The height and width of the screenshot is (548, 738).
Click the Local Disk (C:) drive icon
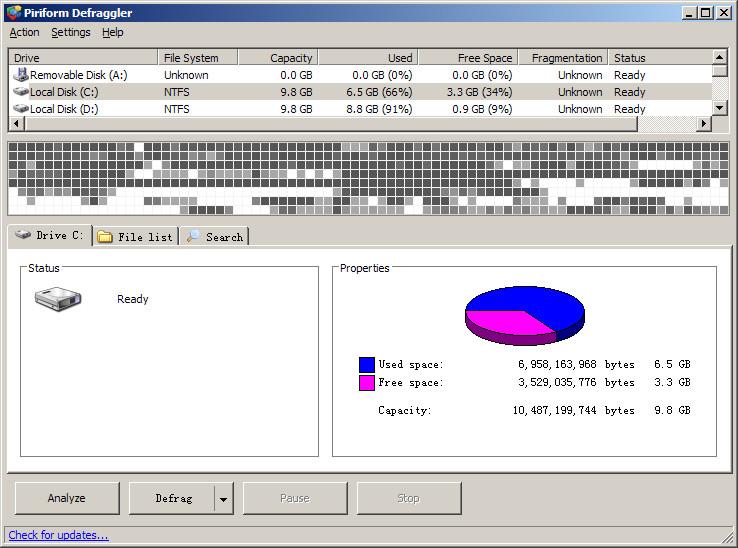click(x=21, y=92)
